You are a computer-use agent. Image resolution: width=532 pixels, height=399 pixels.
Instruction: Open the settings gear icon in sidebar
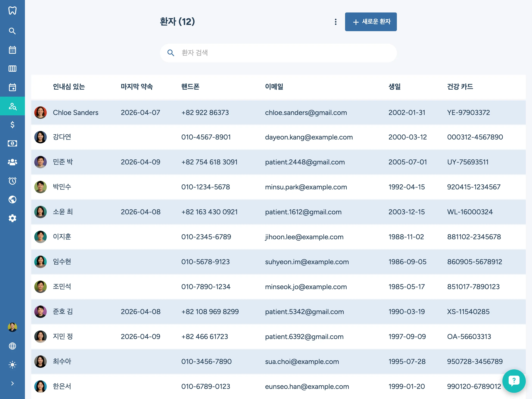(12, 218)
